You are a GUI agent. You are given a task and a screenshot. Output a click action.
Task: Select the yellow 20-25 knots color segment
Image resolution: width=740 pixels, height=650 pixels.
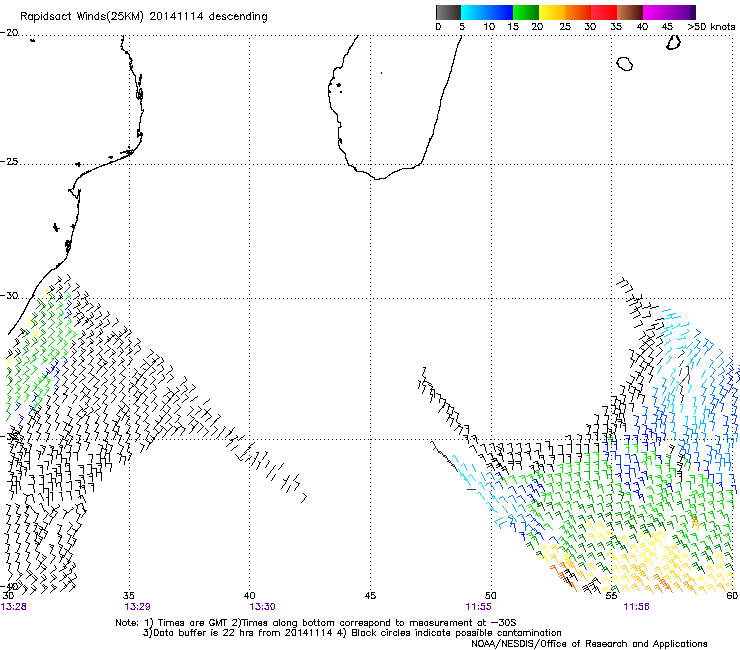point(552,12)
